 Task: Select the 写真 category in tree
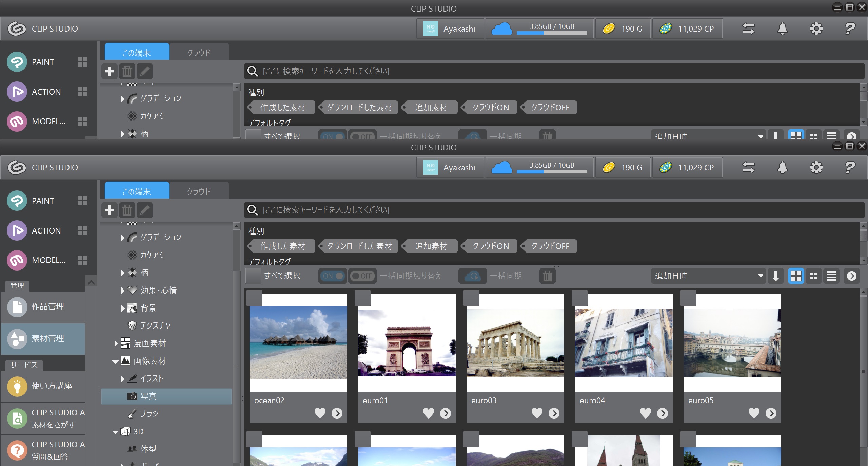149,396
